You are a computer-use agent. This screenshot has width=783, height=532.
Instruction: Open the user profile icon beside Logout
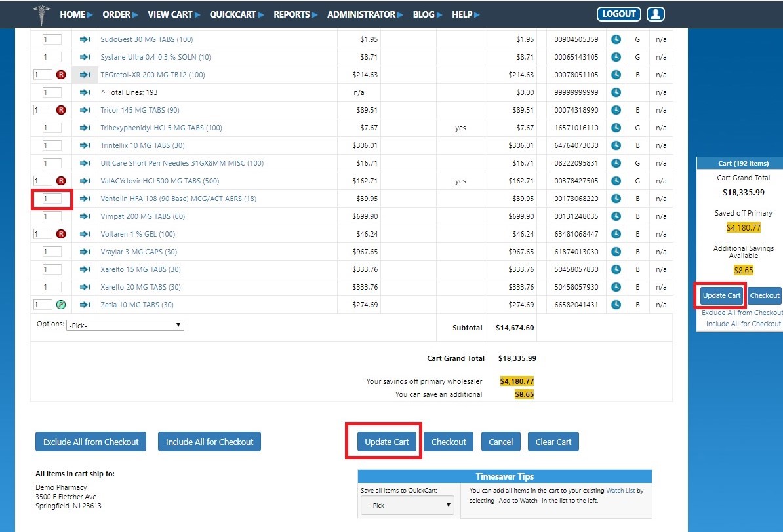point(655,14)
